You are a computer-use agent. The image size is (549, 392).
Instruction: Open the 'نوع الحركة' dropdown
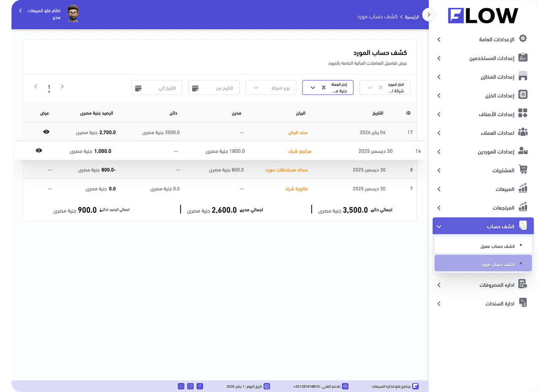(271, 88)
